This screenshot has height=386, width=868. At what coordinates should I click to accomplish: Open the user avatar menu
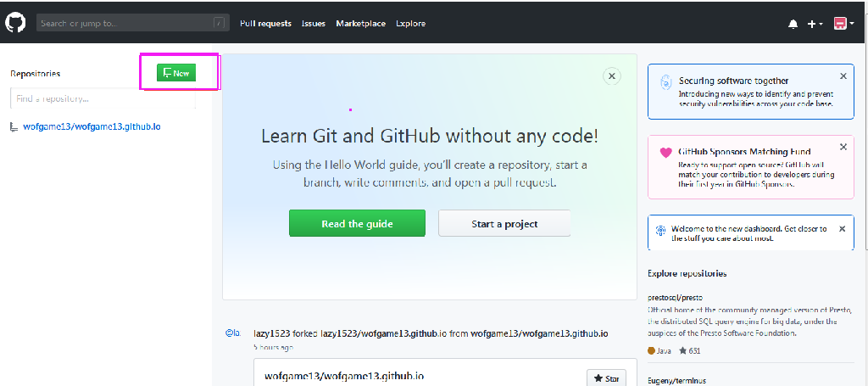pos(844,23)
